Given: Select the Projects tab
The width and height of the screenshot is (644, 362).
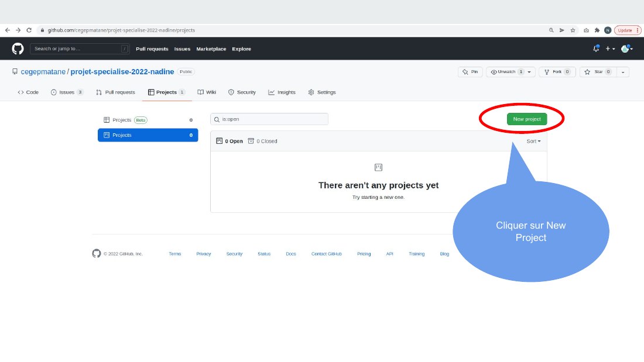Looking at the screenshot, I should coord(167,92).
